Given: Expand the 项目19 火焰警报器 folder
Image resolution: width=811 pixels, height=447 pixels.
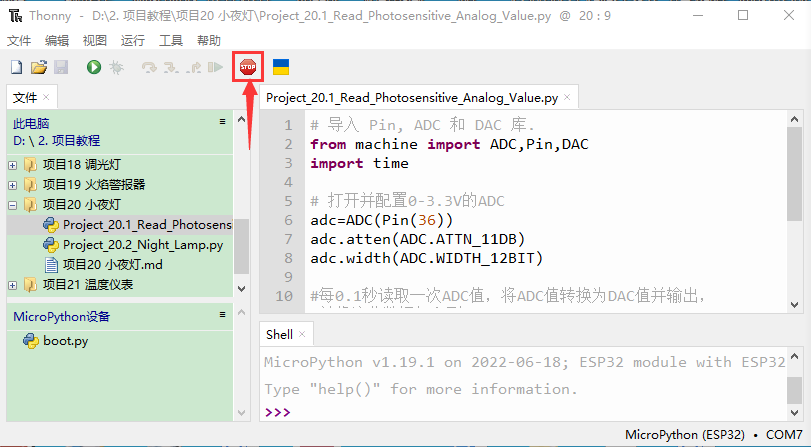Looking at the screenshot, I should pyautogui.click(x=13, y=184).
